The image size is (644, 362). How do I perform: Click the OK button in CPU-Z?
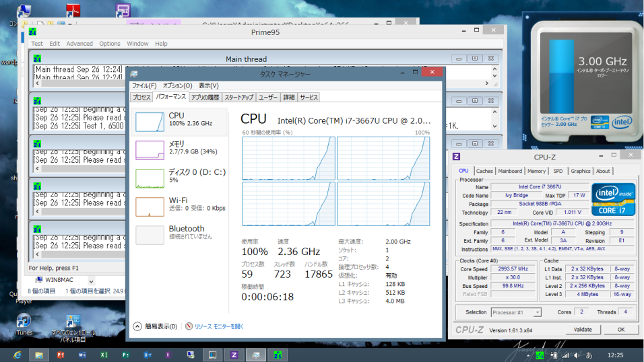click(621, 330)
